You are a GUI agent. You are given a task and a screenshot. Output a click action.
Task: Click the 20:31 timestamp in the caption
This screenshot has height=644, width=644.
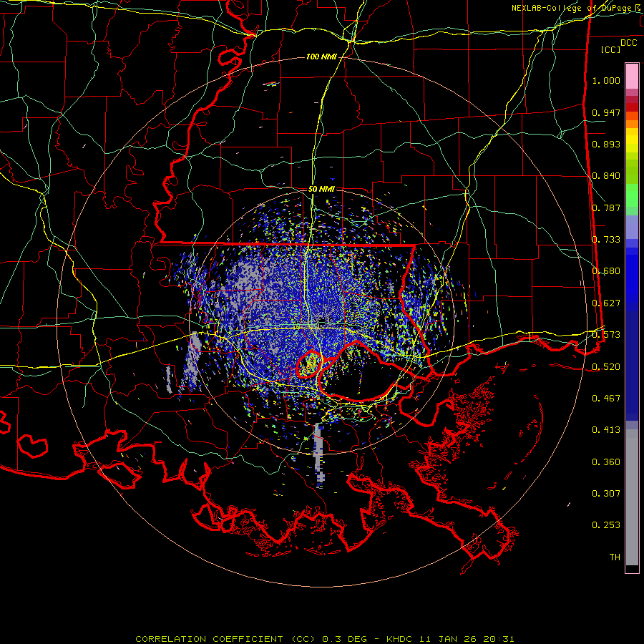[x=500, y=639]
